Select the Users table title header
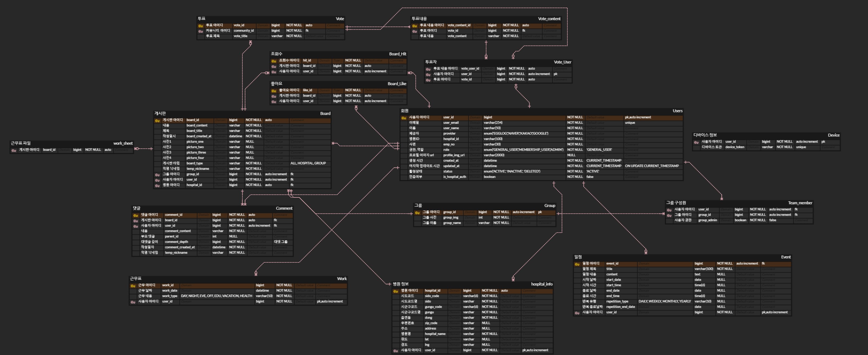This screenshot has height=355, width=868. (677, 111)
